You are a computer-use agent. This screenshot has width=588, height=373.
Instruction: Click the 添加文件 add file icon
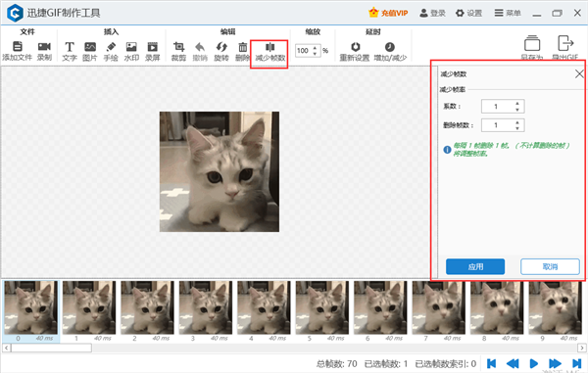18,46
